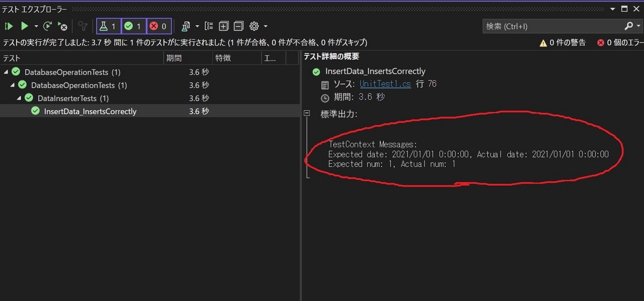Maximize the テスト エクスプローラー window
The height and width of the screenshot is (301, 644).
point(625,9)
